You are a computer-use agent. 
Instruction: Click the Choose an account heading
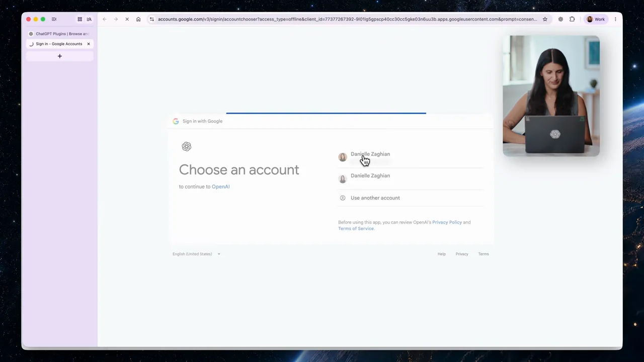tap(239, 169)
